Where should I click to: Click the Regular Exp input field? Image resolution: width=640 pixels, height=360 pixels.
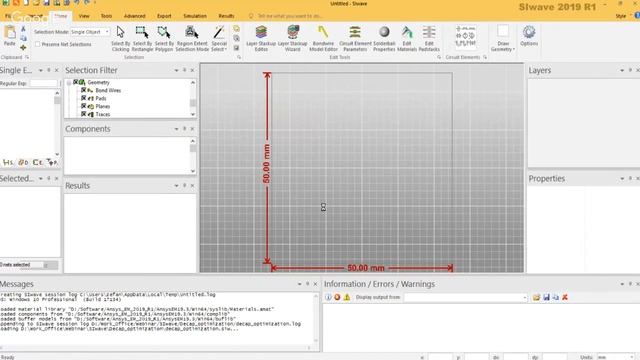(43, 83)
